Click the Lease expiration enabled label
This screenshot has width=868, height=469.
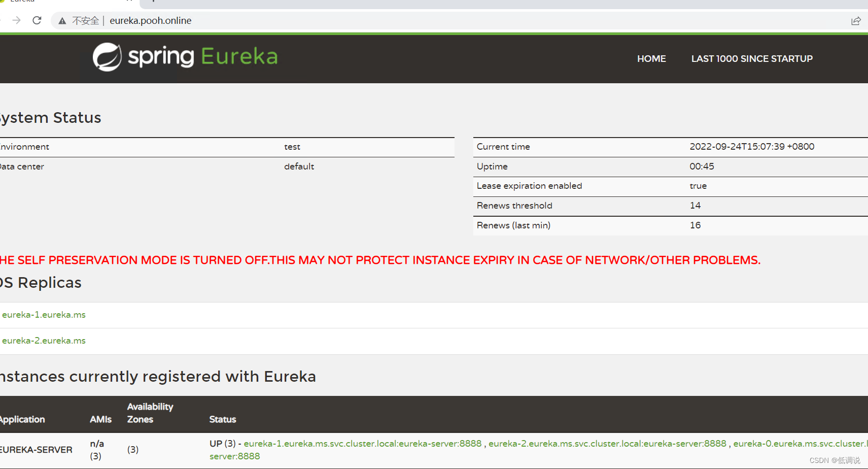click(529, 186)
